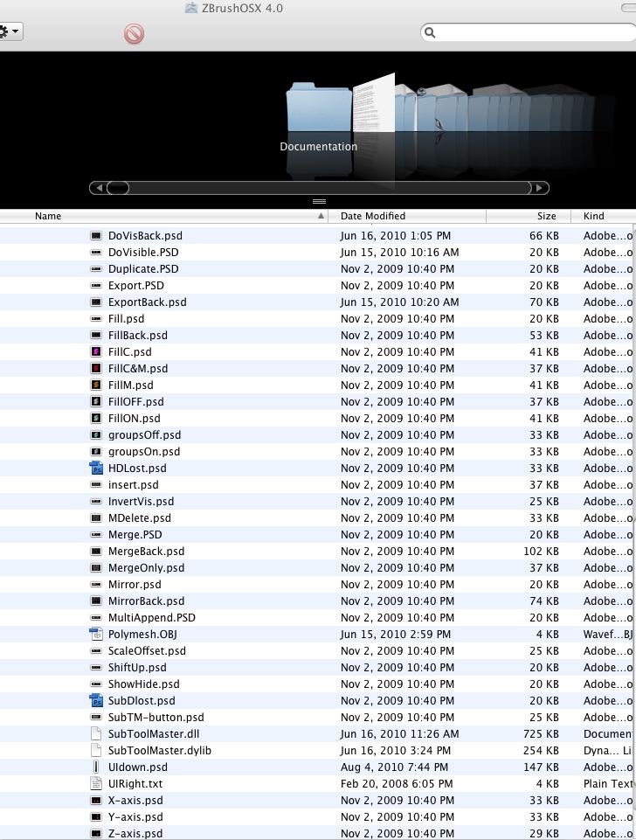Click the Jun 16, 2010 11:26 AM date

pos(400,734)
